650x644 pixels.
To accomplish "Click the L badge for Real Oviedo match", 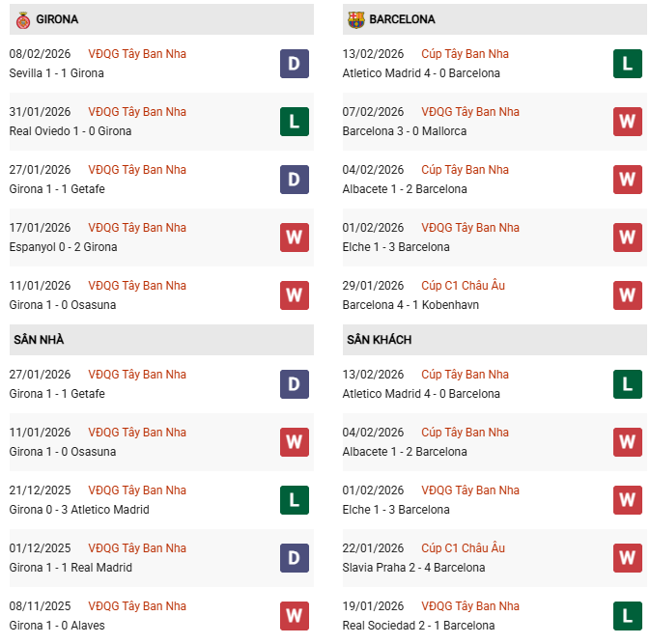I will coord(295,122).
